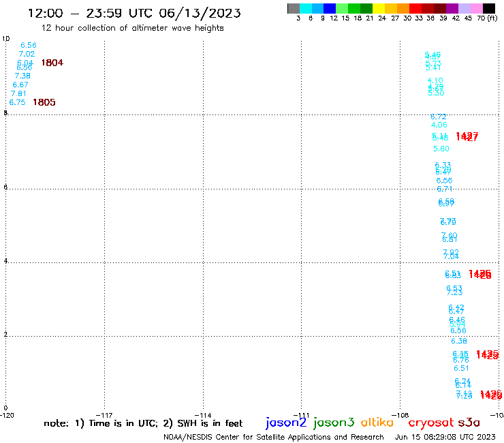Pick the bright red 33 ft legend color
The width and height of the screenshot is (504, 443).
pos(415,8)
